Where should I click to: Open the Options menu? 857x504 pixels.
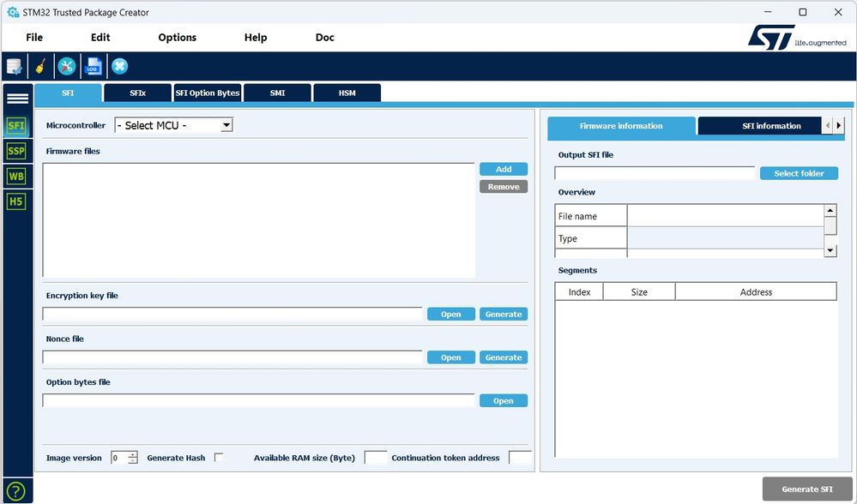click(177, 37)
